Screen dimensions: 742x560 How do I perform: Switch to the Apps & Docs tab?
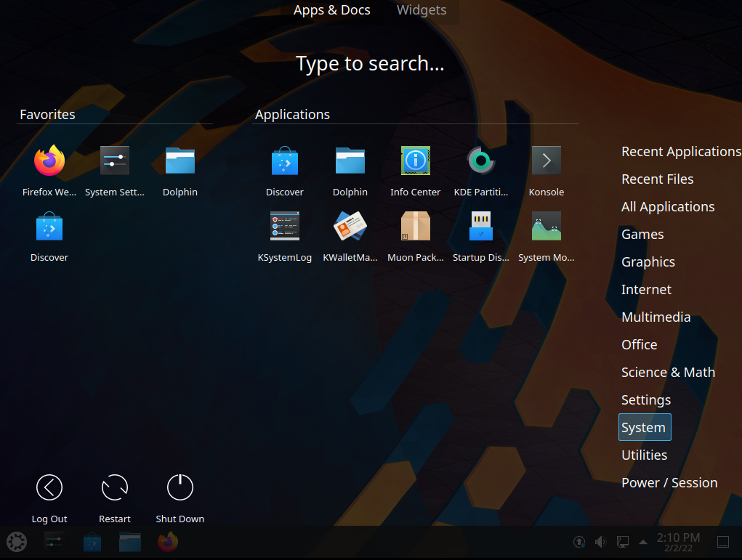(331, 10)
